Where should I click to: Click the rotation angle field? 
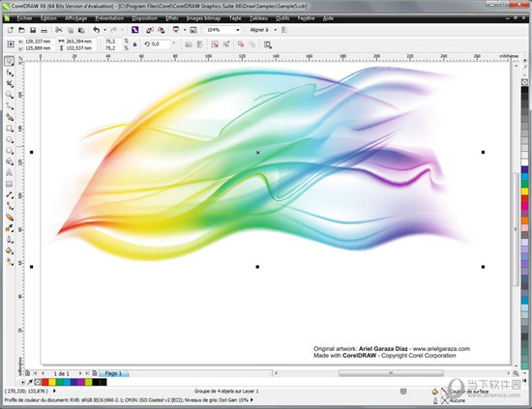(160, 44)
